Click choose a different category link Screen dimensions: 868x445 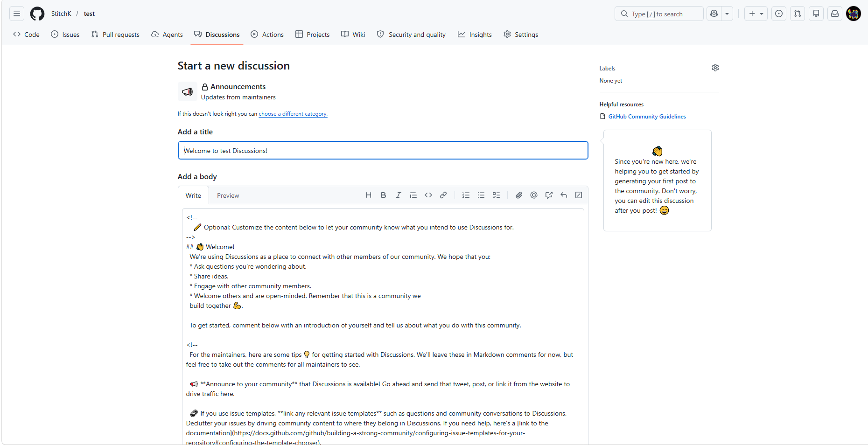(293, 114)
